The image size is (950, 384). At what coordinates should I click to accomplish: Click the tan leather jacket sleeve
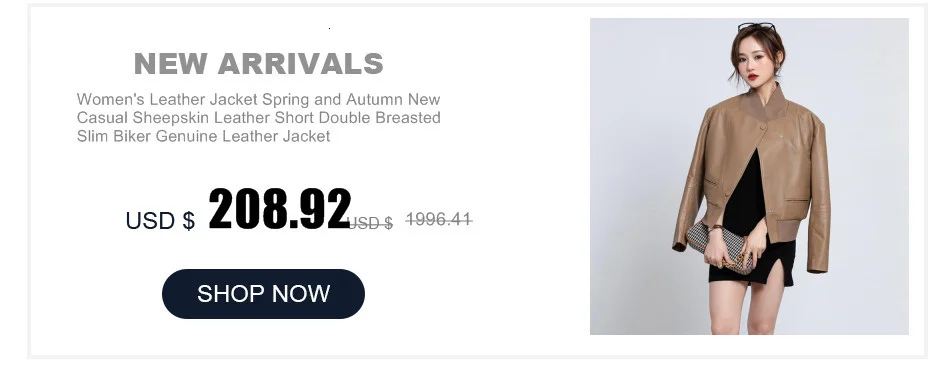pyautogui.click(x=817, y=200)
